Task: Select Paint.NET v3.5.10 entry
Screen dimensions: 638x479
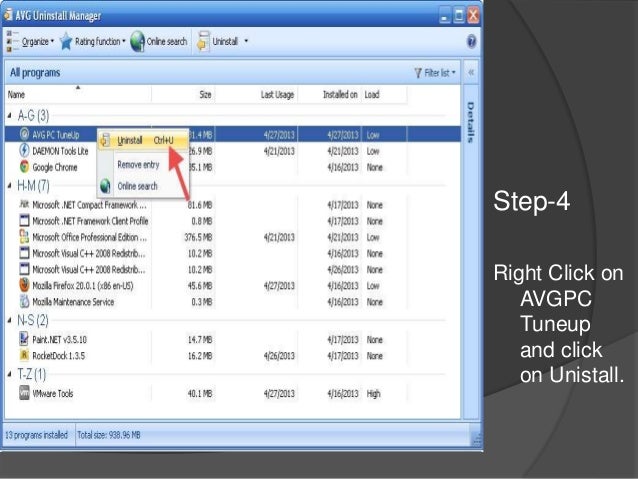Action: tap(59, 339)
